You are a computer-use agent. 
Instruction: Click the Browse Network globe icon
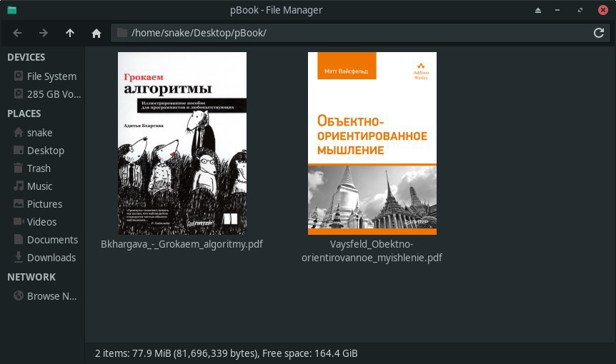(x=19, y=295)
